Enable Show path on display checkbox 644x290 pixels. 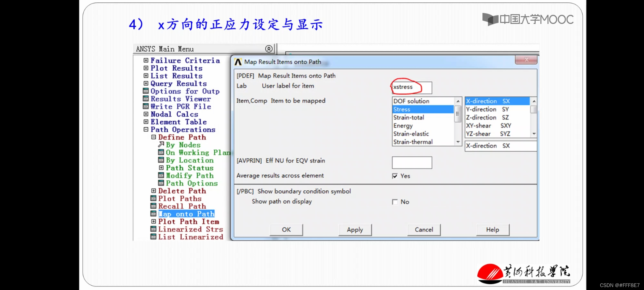pos(395,202)
